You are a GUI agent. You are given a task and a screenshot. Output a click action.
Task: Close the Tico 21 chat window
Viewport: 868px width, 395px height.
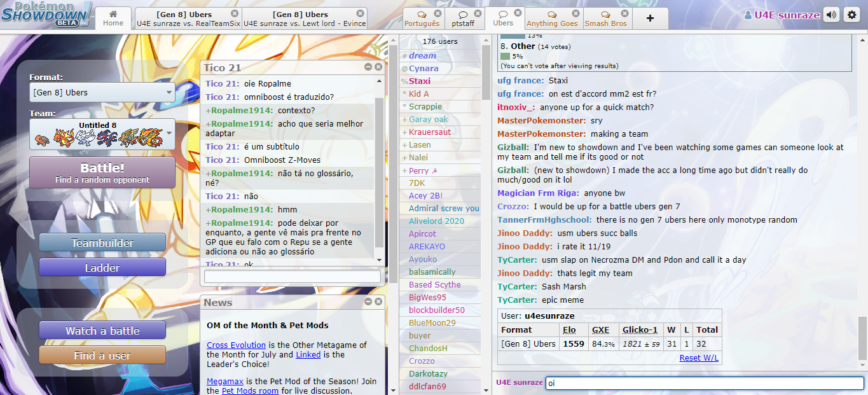pyautogui.click(x=378, y=67)
